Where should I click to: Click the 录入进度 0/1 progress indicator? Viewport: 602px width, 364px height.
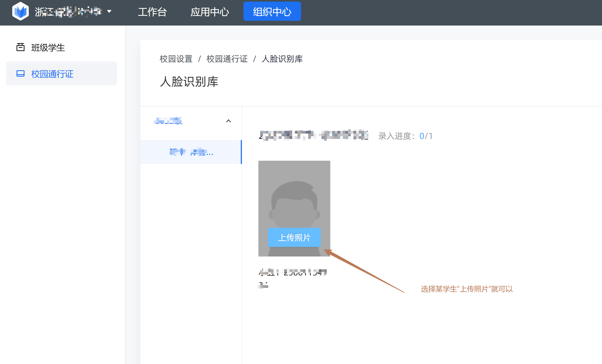[x=405, y=136]
